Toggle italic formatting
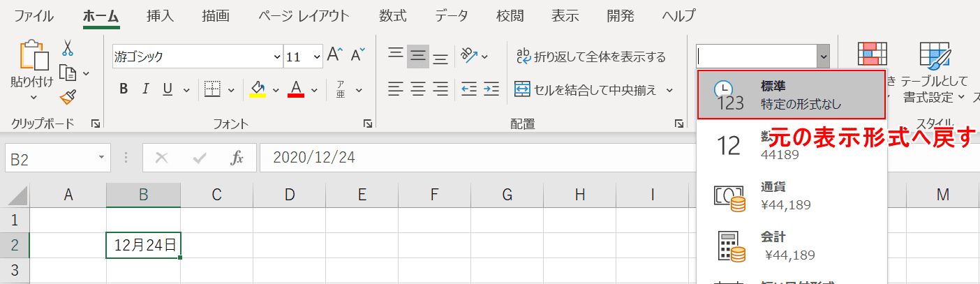980x284 pixels. (146, 89)
